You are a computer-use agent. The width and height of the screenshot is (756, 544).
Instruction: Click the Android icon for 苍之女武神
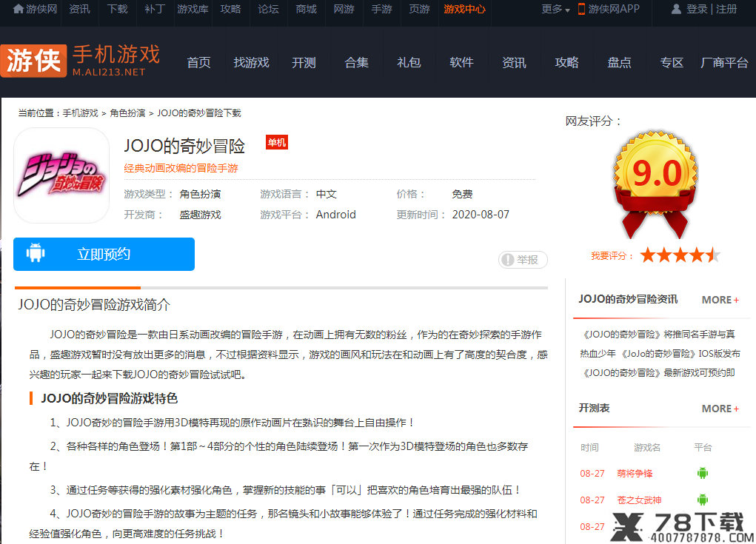pyautogui.click(x=703, y=500)
